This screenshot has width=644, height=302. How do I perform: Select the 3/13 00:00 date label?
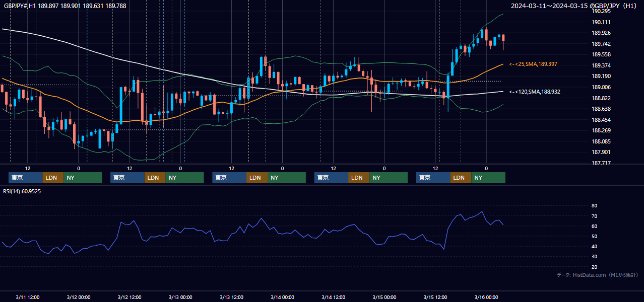[180, 297]
